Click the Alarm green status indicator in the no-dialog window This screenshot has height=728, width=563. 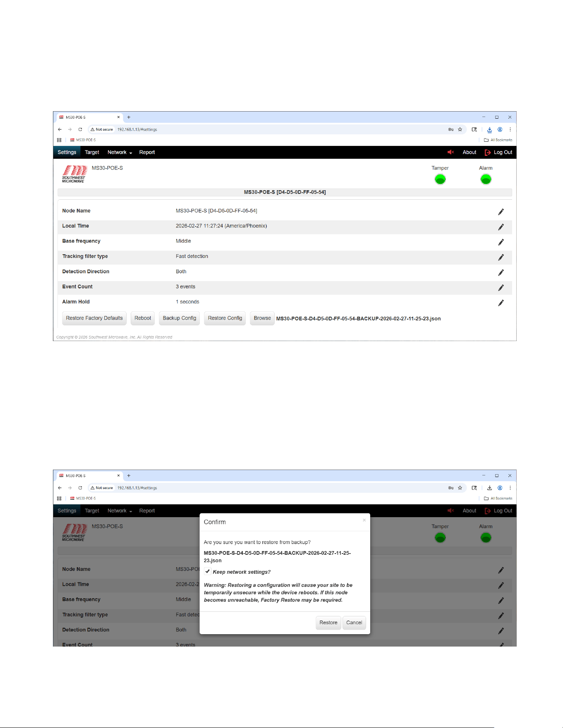point(486,179)
